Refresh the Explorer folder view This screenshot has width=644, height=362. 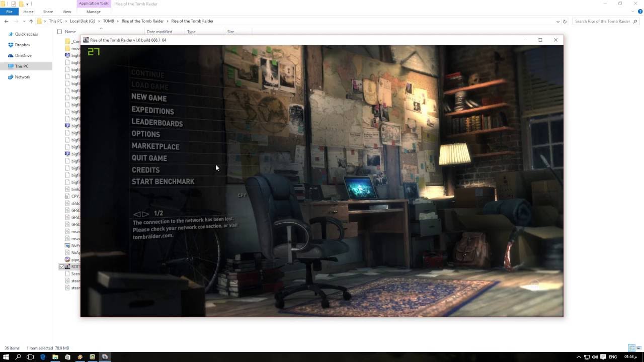[565, 21]
